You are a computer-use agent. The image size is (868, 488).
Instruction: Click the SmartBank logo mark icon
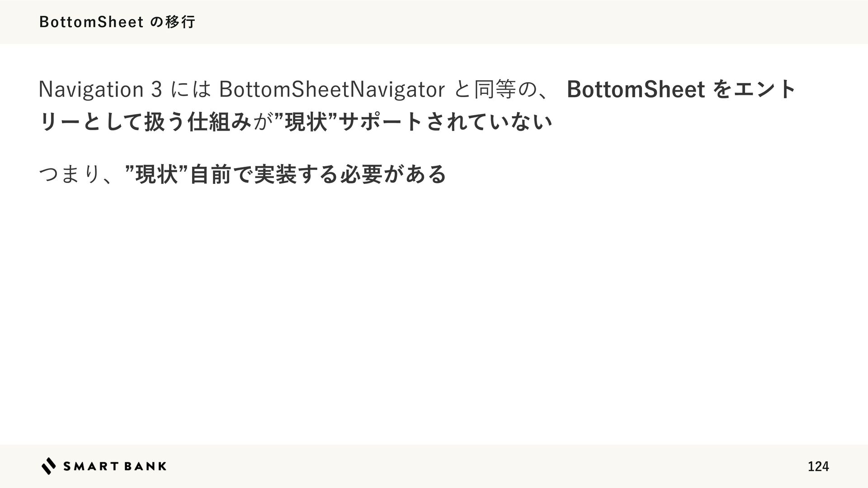49,466
